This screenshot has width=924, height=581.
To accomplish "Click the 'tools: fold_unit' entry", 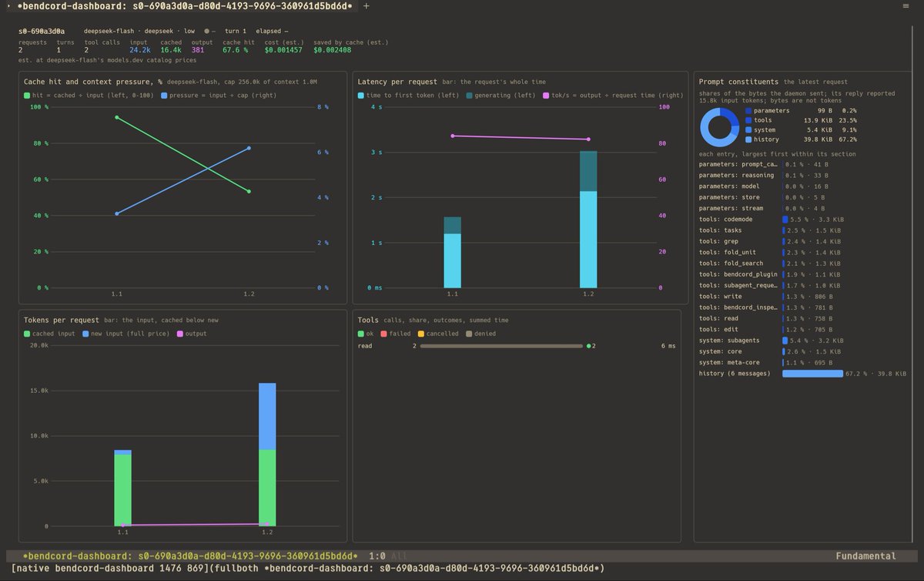I will [x=728, y=253].
